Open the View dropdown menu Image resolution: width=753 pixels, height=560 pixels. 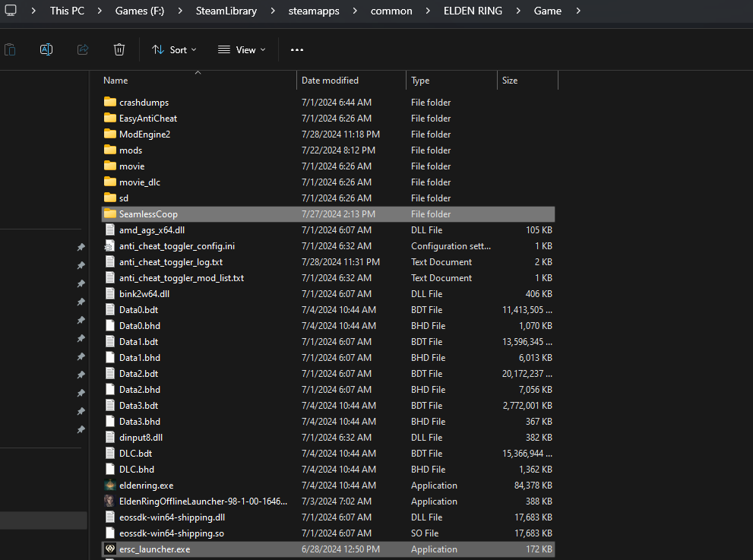[x=242, y=50]
